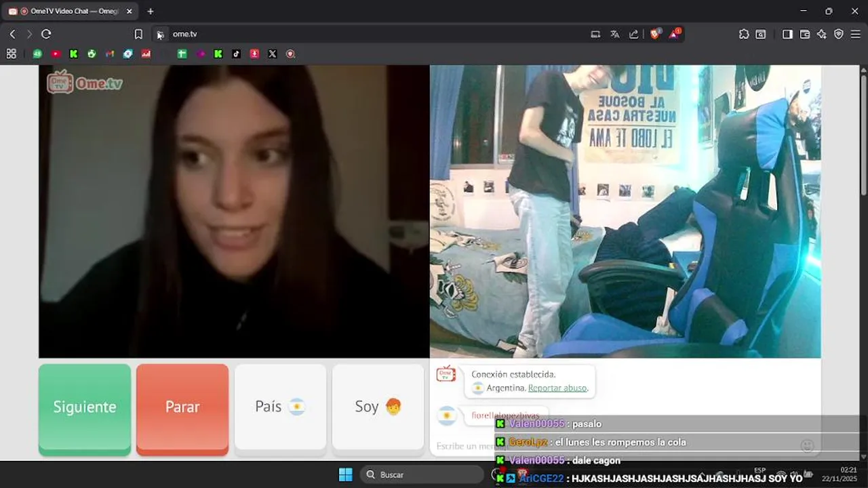
Task: Open the Brave VPN shield icon
Action: pyautogui.click(x=839, y=34)
